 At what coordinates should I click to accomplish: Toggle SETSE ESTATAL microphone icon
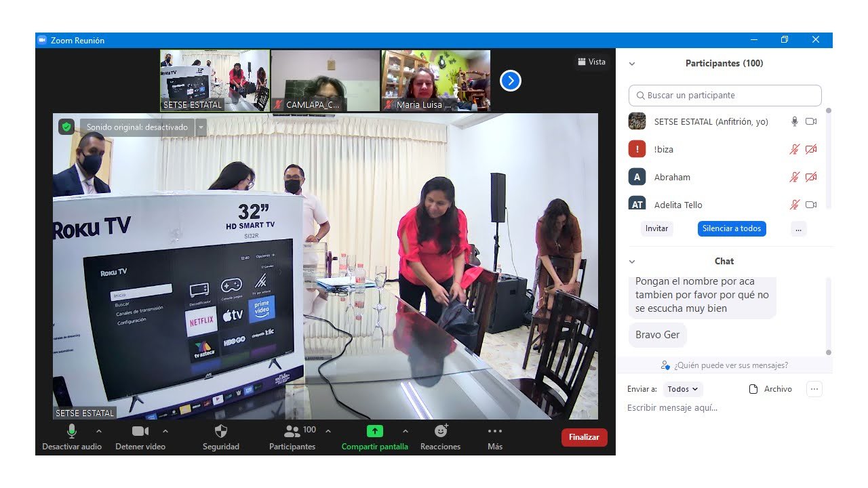(795, 121)
